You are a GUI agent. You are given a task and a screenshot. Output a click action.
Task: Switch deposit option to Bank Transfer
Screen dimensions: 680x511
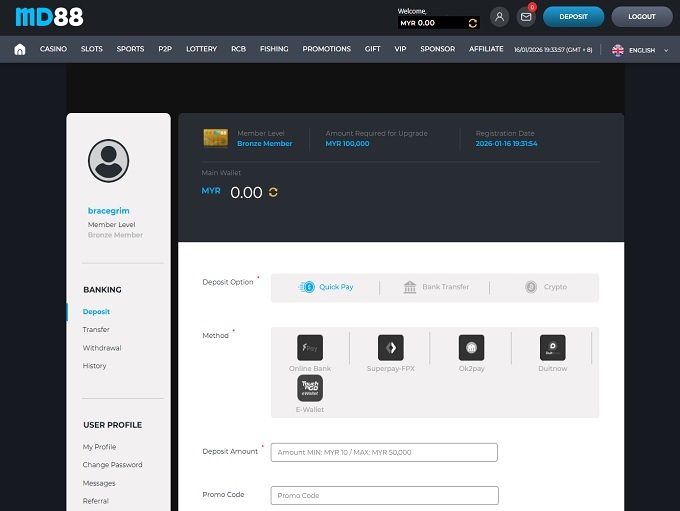[436, 287]
